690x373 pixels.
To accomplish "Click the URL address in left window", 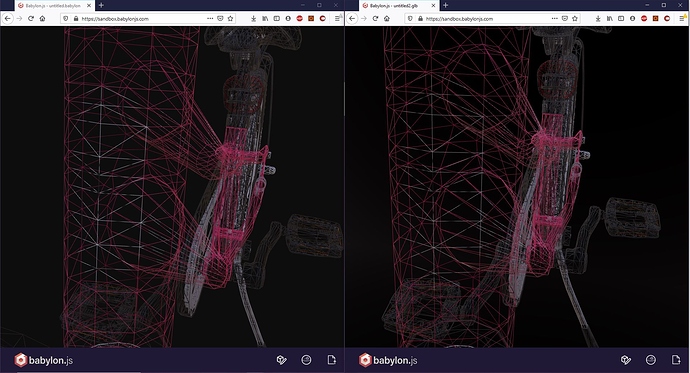I will click(x=115, y=19).
